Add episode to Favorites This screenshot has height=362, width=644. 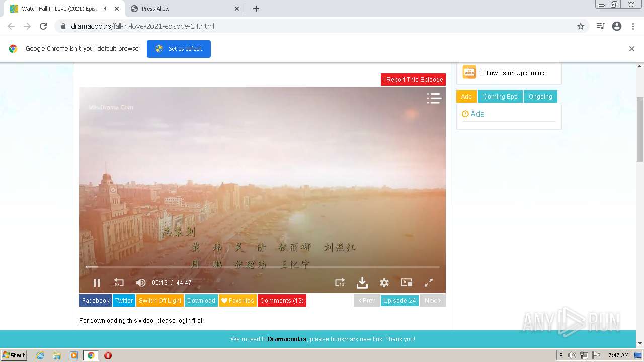[x=237, y=301]
